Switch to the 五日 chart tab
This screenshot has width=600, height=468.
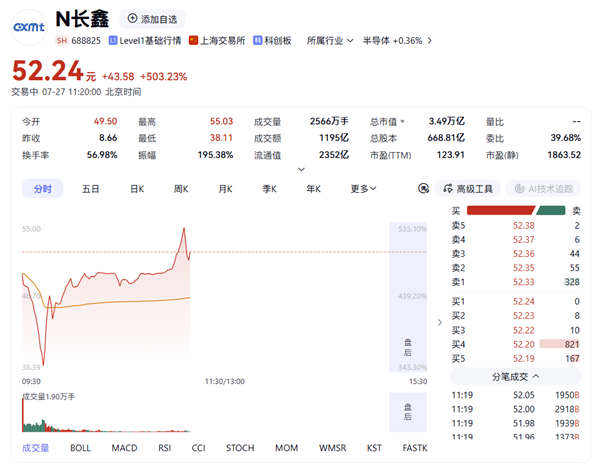tap(90, 189)
